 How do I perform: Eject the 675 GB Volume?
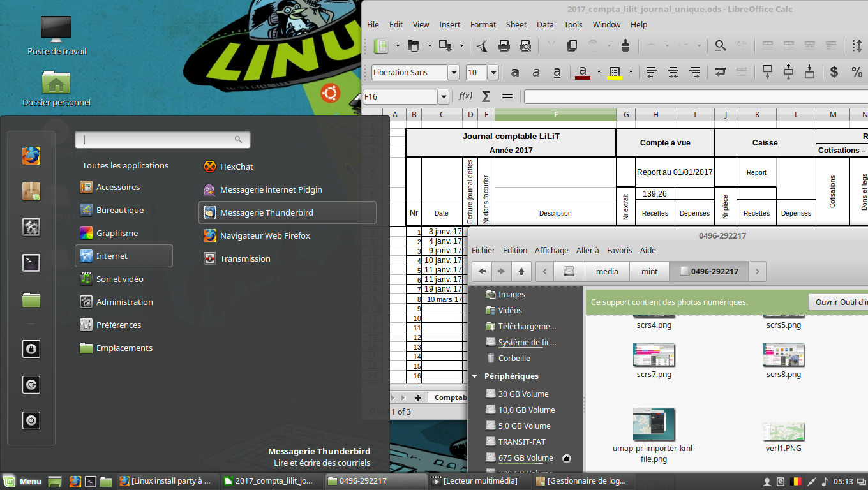[565, 457]
